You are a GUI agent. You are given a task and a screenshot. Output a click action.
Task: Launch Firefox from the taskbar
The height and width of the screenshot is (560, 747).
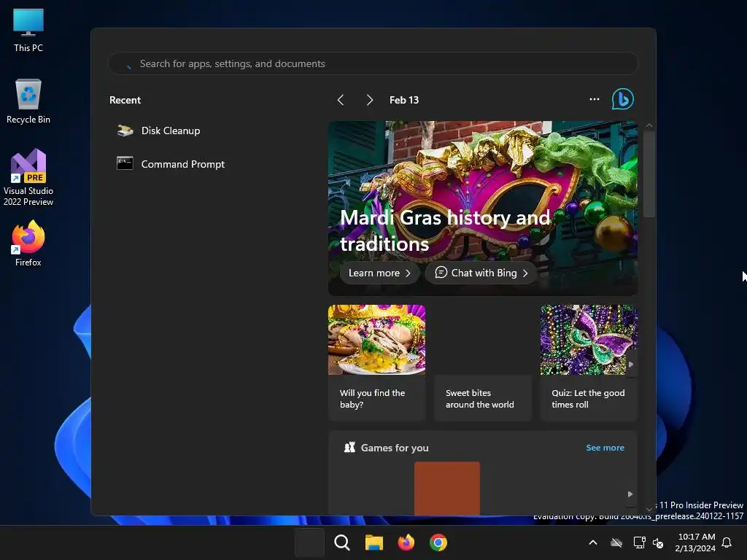(406, 542)
